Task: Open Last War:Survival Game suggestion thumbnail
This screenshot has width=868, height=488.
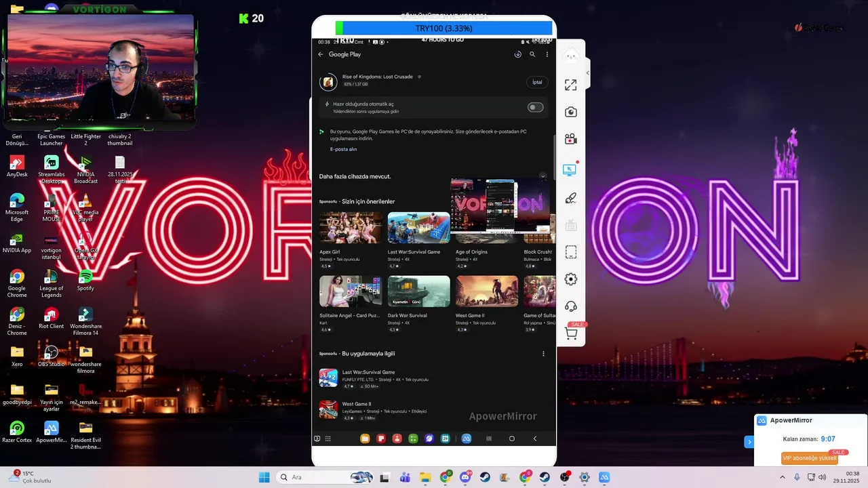Action: coord(418,228)
